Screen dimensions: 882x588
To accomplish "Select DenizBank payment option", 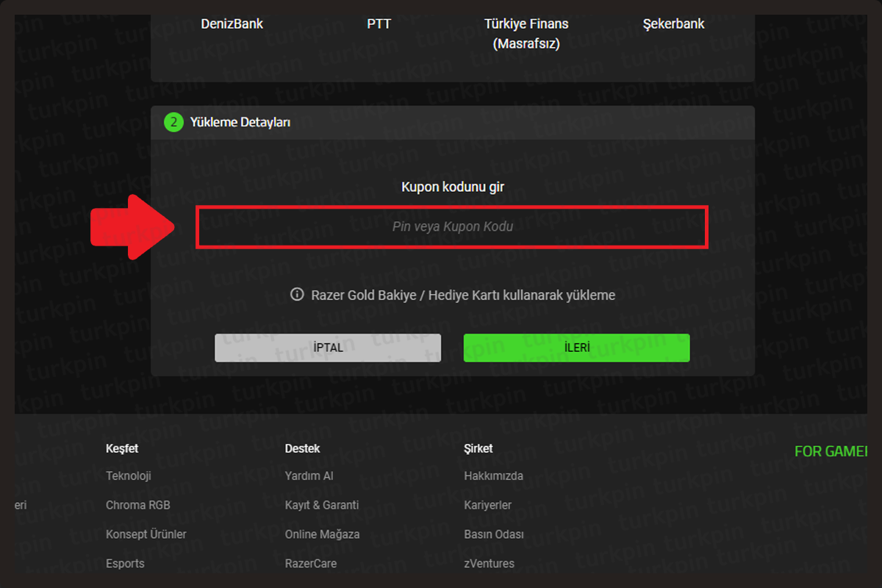I will [232, 24].
